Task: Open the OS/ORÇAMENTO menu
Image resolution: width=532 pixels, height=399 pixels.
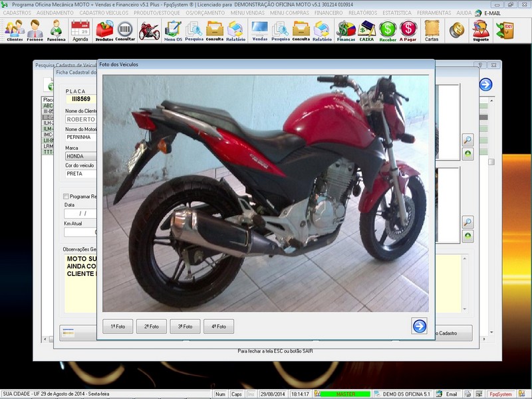Action: pos(205,13)
